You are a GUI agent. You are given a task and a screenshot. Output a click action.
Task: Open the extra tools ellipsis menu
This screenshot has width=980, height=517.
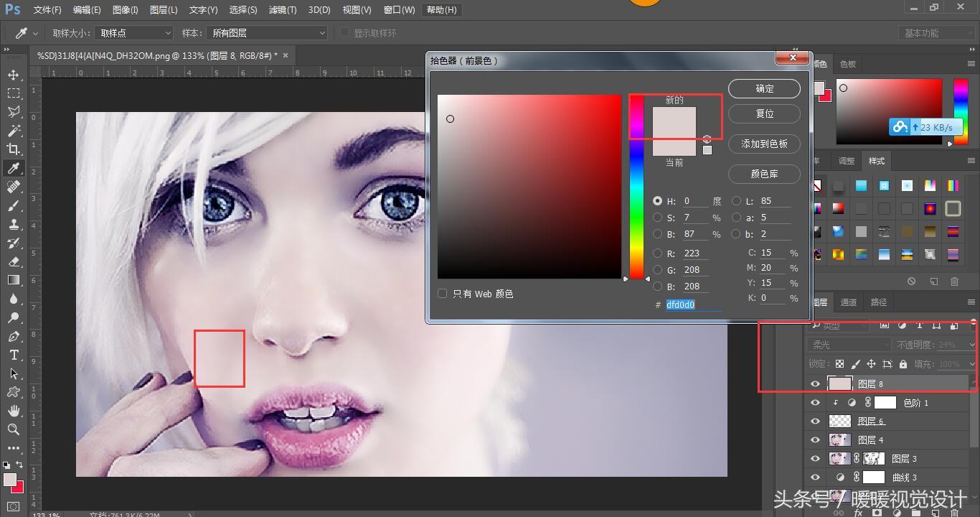click(x=14, y=447)
